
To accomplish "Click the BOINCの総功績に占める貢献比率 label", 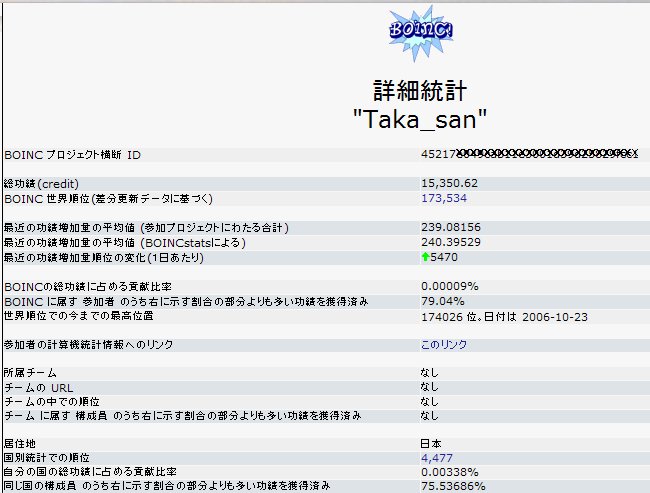I will (87, 287).
